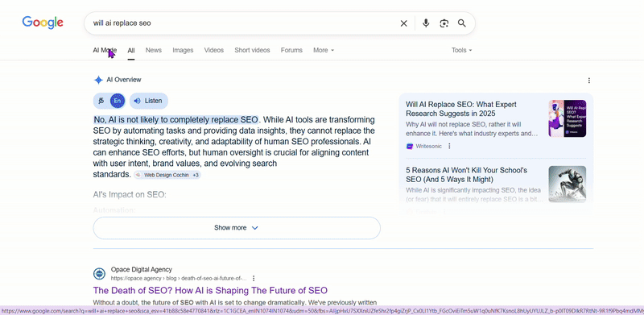Image resolution: width=644 pixels, height=315 pixels.
Task: Switch to Images tab
Action: click(183, 50)
